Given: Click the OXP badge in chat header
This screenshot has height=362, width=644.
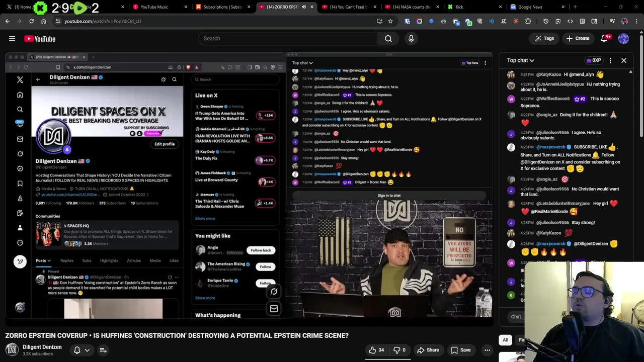Looking at the screenshot, I should (594, 60).
